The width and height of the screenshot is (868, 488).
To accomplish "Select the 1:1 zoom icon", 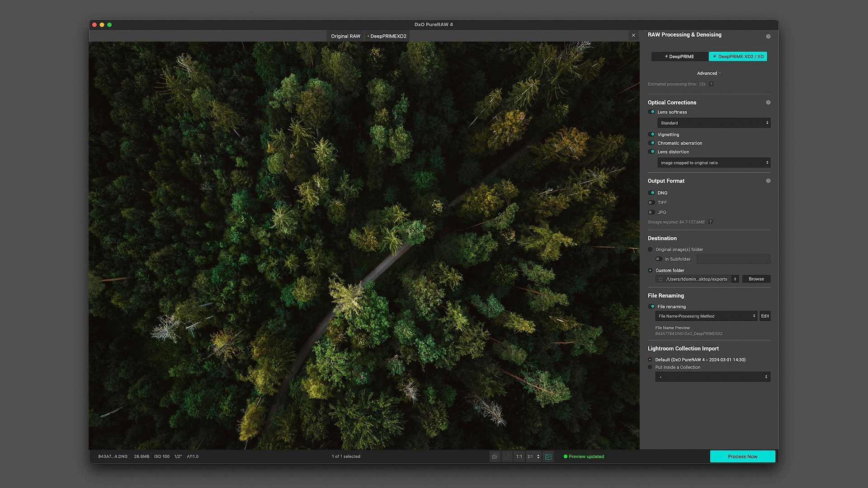I will [519, 456].
